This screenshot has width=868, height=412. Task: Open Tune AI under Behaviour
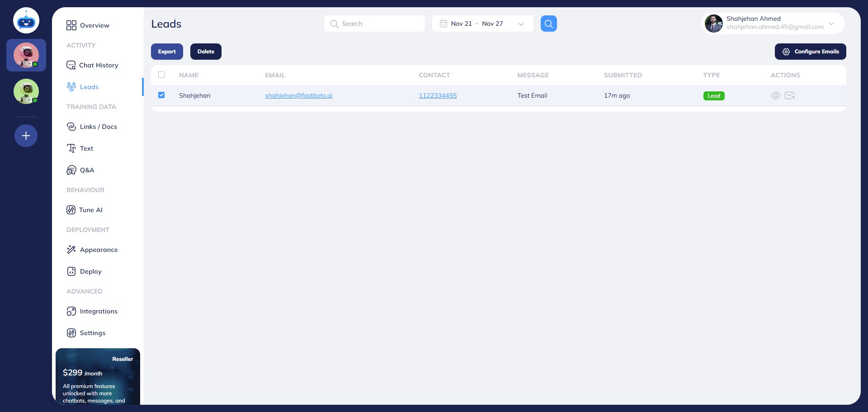click(90, 210)
